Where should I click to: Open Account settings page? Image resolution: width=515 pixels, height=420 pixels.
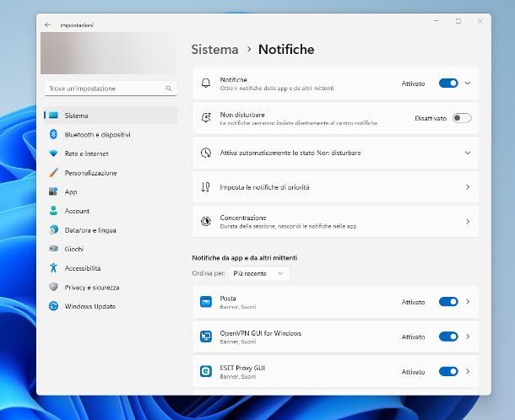(x=111, y=211)
